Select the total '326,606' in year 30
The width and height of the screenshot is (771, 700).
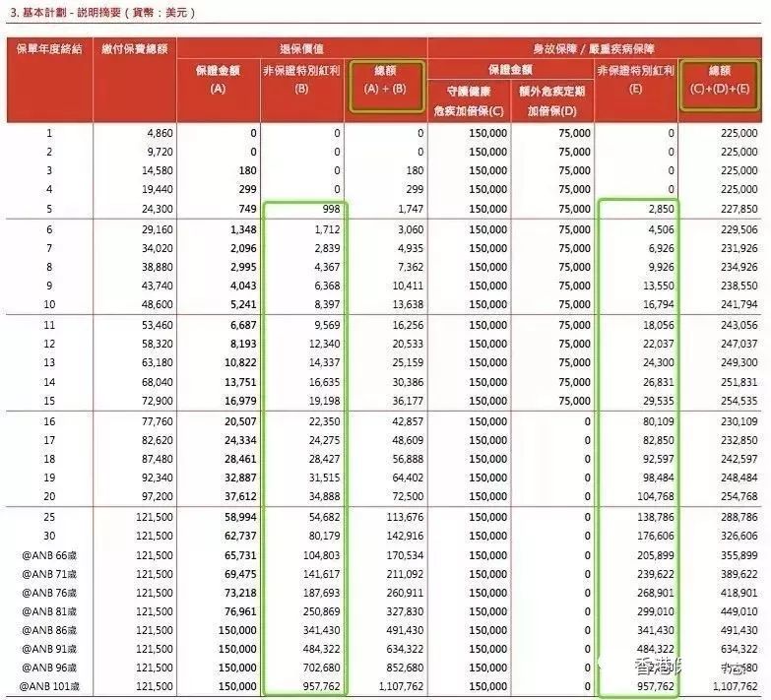739,536
